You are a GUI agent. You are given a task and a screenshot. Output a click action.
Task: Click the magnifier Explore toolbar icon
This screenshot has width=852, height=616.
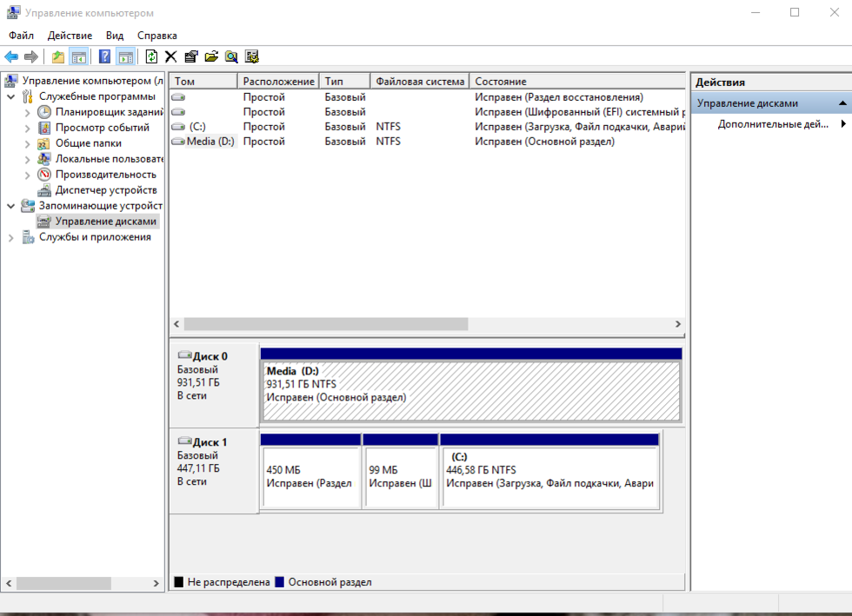click(231, 56)
